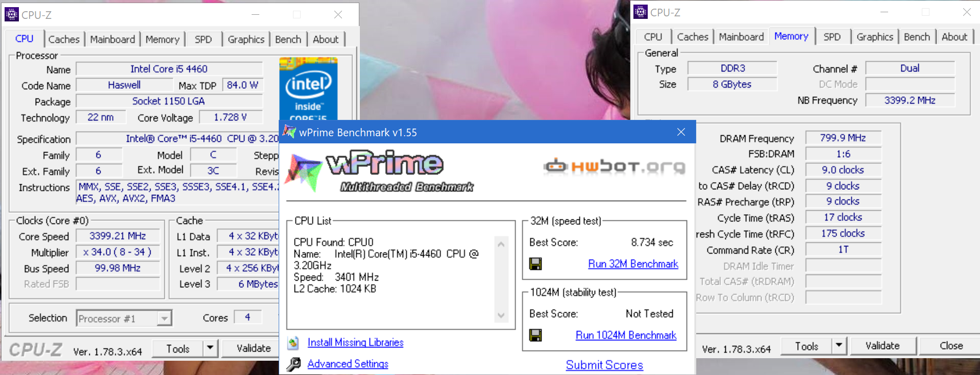Click the Name field Intel Core i5 4460
Image resolution: width=980 pixels, height=375 pixels.
(169, 69)
